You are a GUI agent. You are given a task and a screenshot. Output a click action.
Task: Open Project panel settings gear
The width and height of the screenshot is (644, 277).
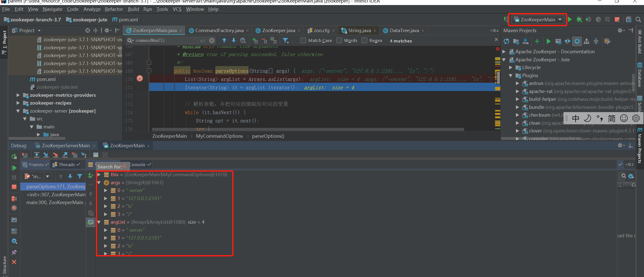[107, 30]
